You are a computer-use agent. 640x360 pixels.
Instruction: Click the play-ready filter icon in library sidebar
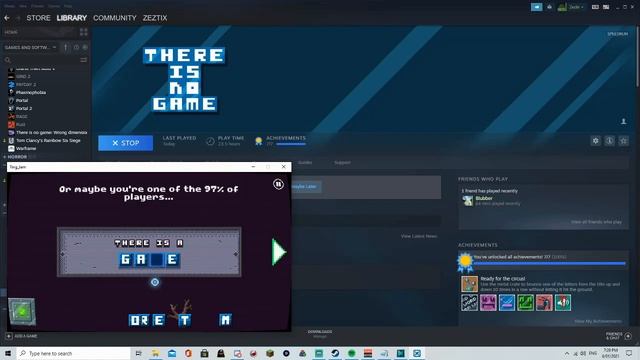point(85,47)
